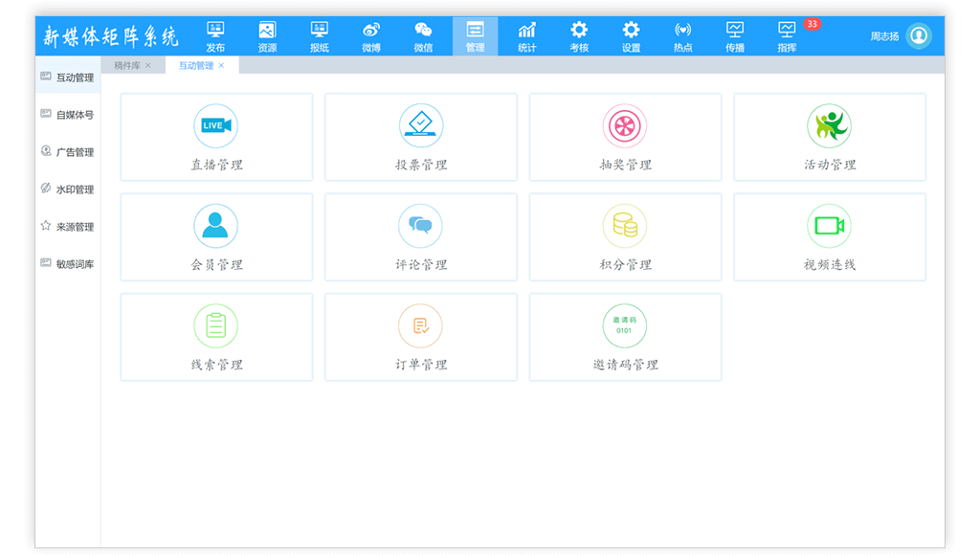Screen dimensions: 980x556
Task: Open the 传播 propagation section
Action: [x=735, y=37]
